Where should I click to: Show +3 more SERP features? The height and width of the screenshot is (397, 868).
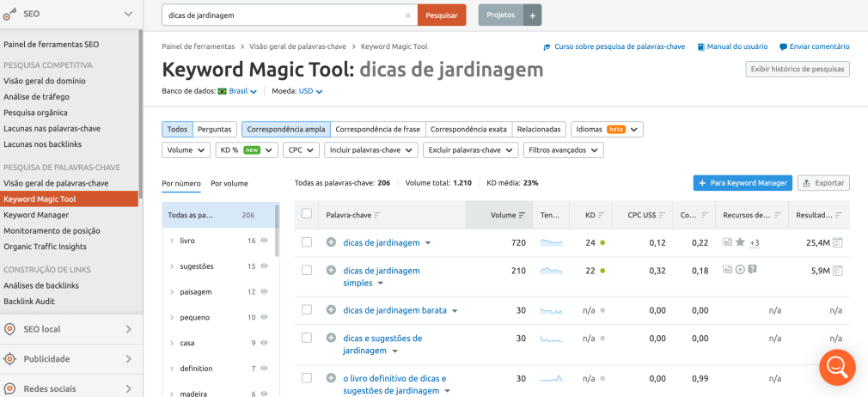(754, 243)
